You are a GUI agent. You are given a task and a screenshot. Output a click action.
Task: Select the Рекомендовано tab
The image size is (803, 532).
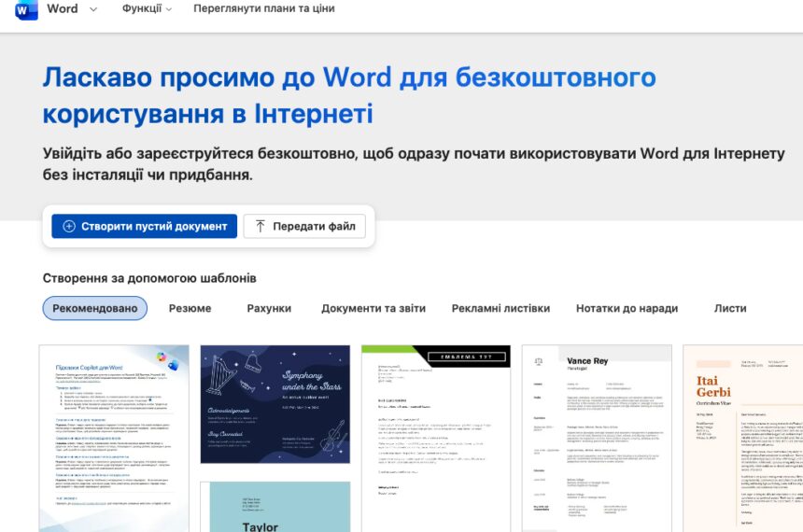point(94,308)
